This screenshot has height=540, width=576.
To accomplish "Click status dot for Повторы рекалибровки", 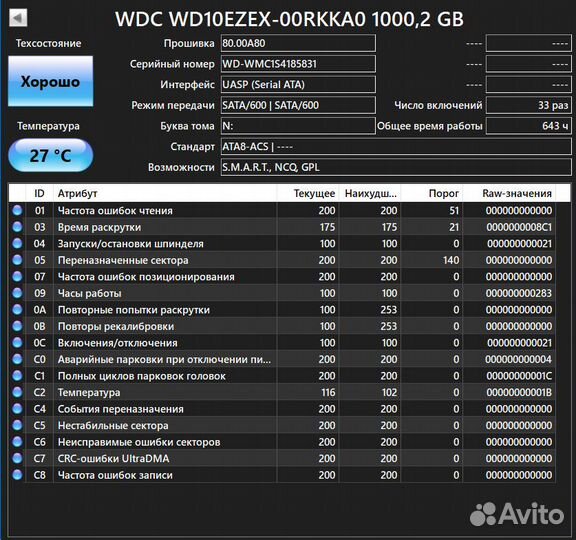I will [17, 326].
